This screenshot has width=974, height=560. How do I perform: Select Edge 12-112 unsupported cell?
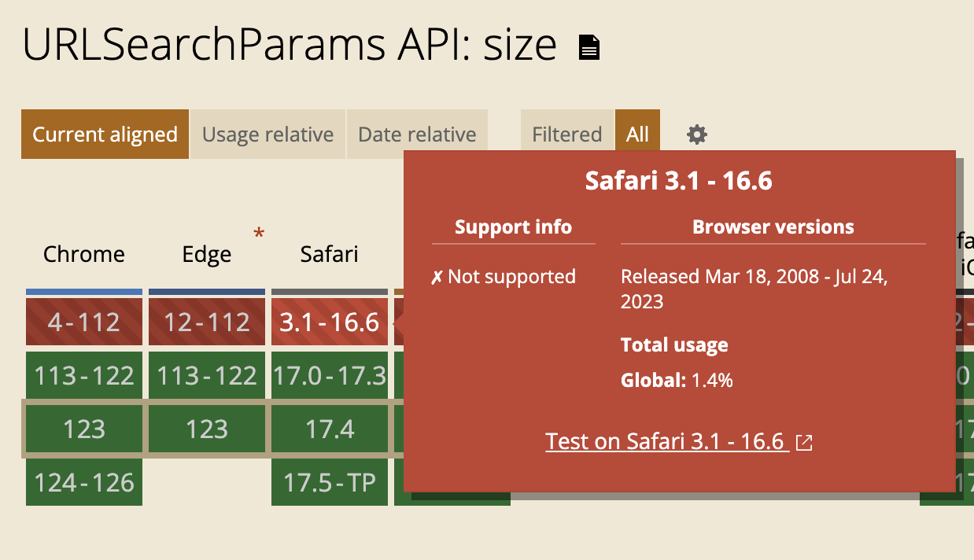(x=207, y=322)
